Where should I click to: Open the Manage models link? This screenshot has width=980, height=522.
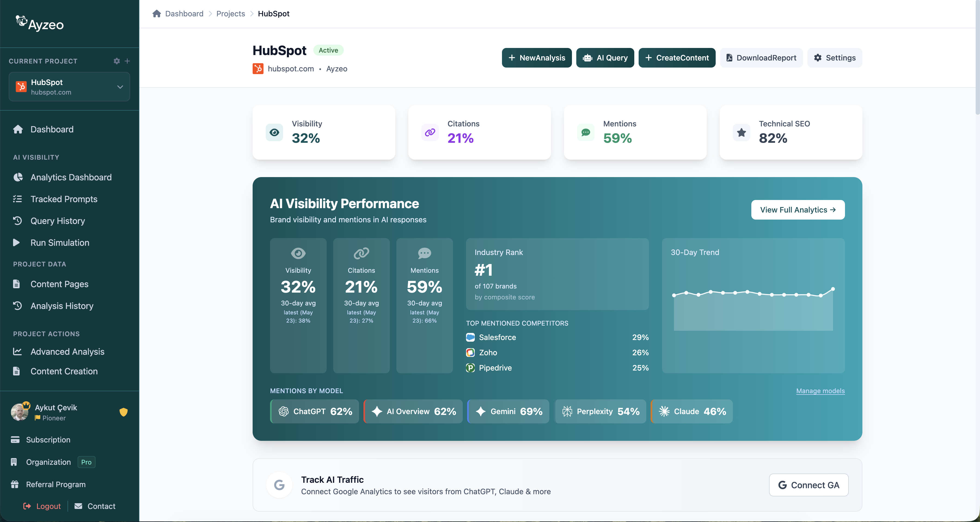coord(820,391)
